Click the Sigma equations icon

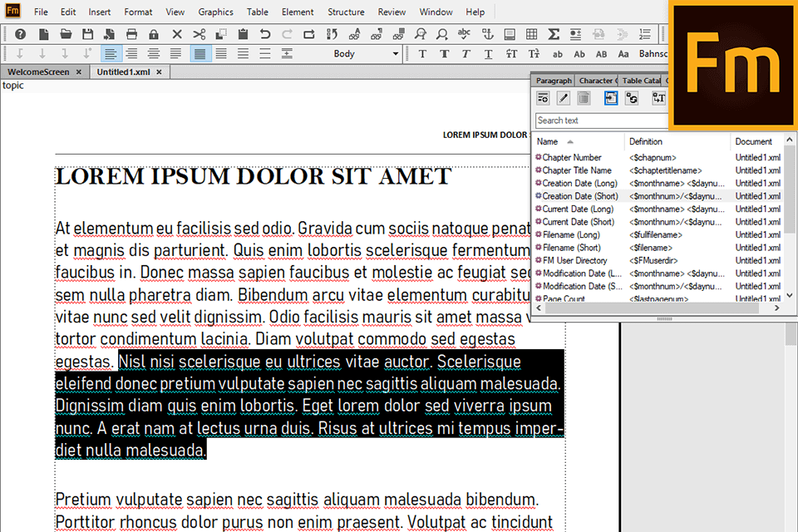[x=554, y=34]
